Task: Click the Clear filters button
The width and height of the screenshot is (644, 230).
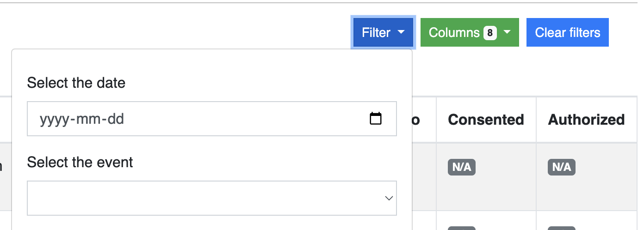Action: pos(568,32)
